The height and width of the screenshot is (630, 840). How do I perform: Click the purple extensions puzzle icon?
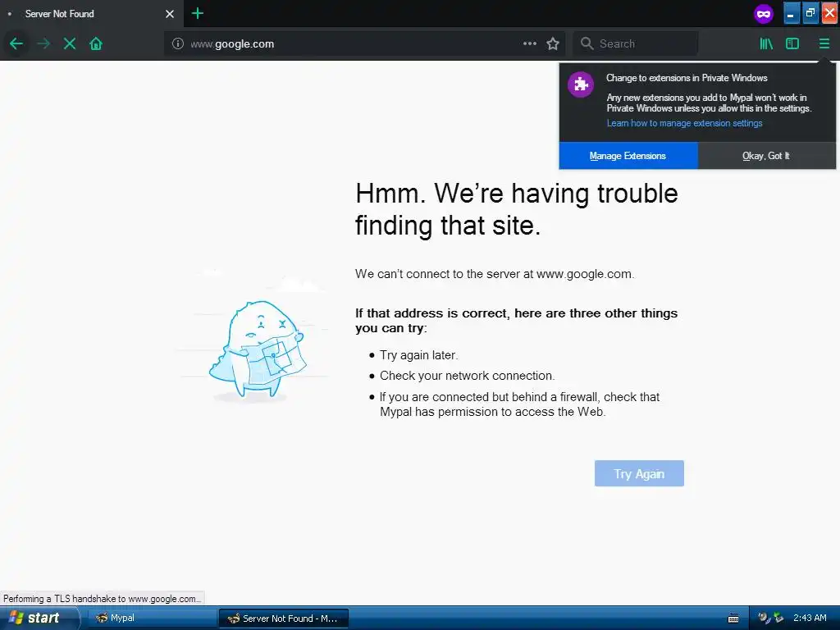(x=581, y=84)
